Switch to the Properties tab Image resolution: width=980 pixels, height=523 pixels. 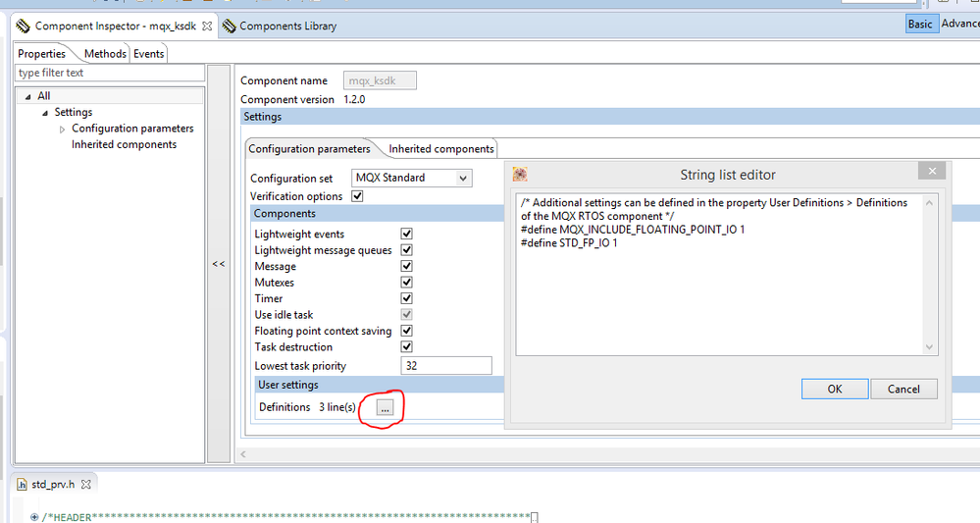point(42,54)
